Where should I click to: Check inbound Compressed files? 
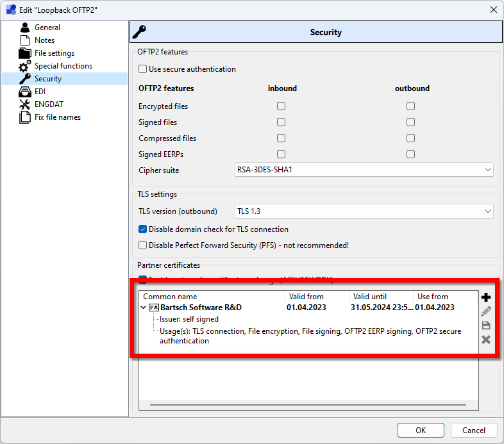281,138
